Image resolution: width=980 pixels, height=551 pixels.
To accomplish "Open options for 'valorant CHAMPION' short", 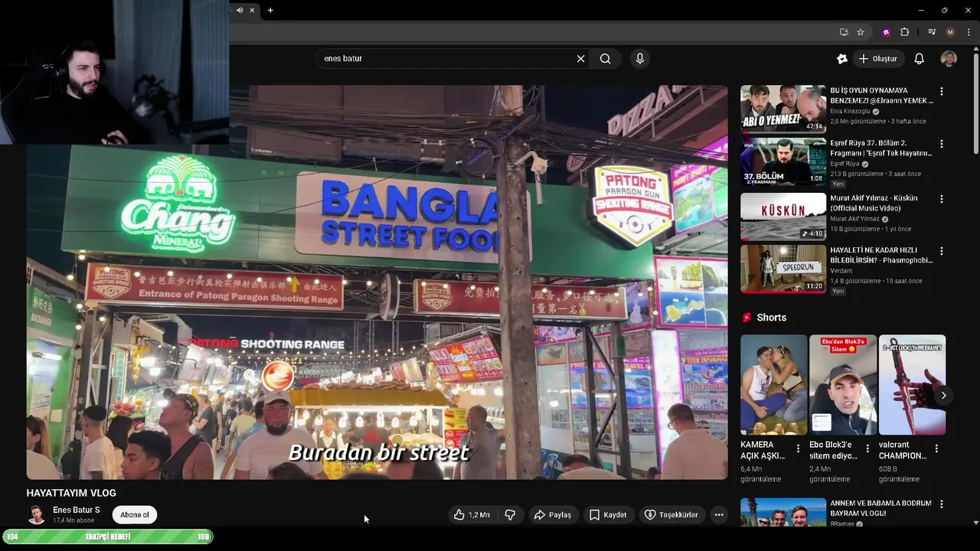I will (936, 448).
